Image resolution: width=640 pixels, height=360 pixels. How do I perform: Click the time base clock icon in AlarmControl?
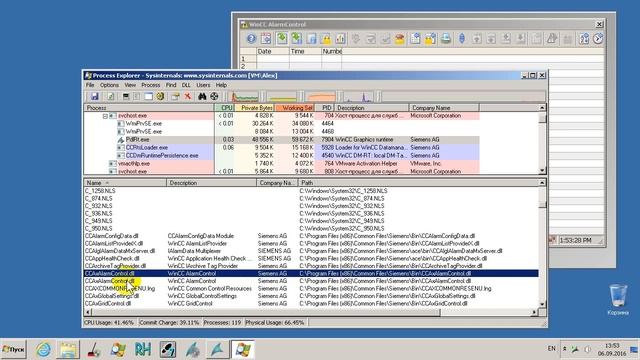[x=598, y=39]
